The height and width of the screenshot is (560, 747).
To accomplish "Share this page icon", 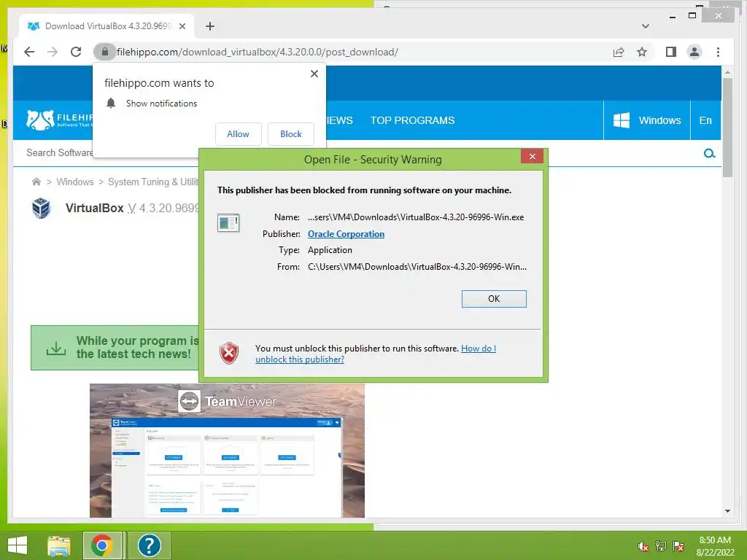I will click(619, 52).
